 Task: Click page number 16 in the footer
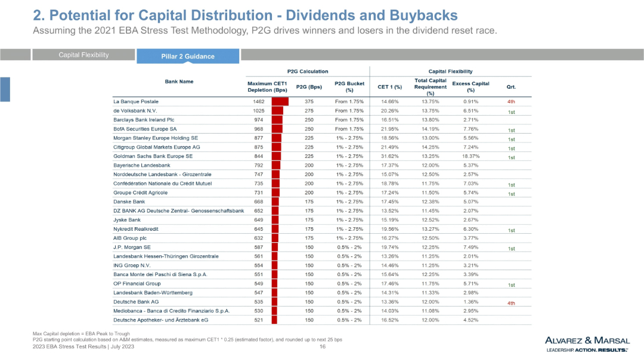(x=323, y=346)
